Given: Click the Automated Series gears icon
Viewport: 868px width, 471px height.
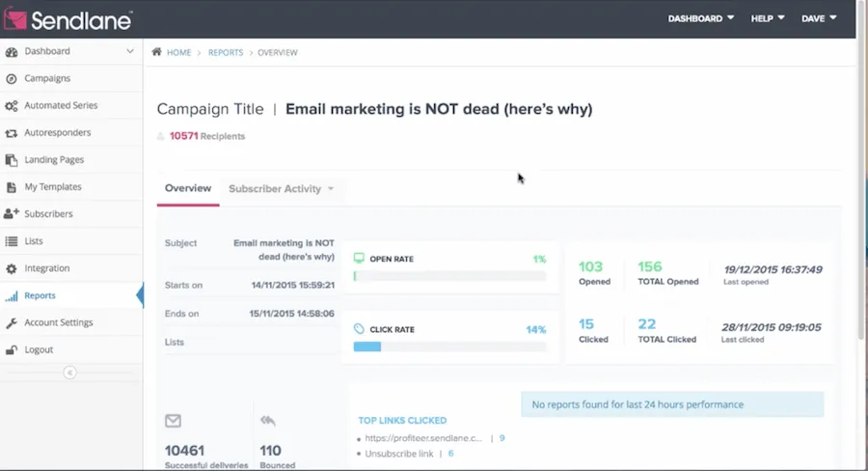Looking at the screenshot, I should point(11,106).
